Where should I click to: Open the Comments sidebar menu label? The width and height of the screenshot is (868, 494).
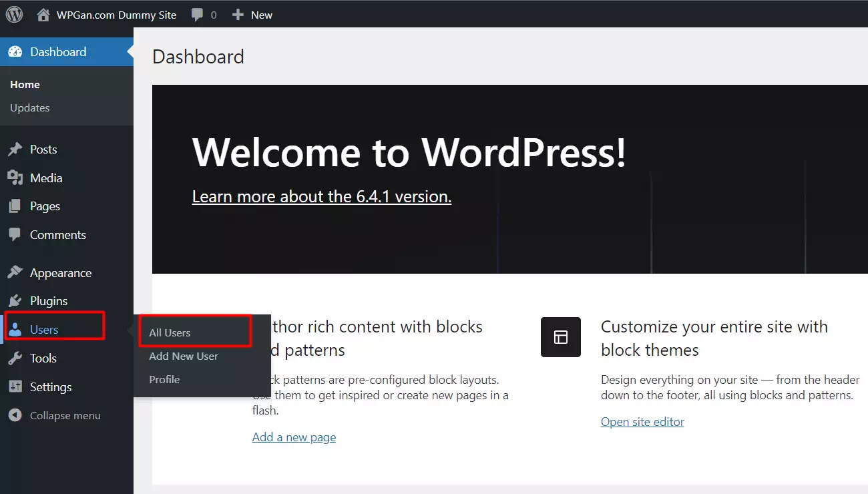(x=58, y=235)
